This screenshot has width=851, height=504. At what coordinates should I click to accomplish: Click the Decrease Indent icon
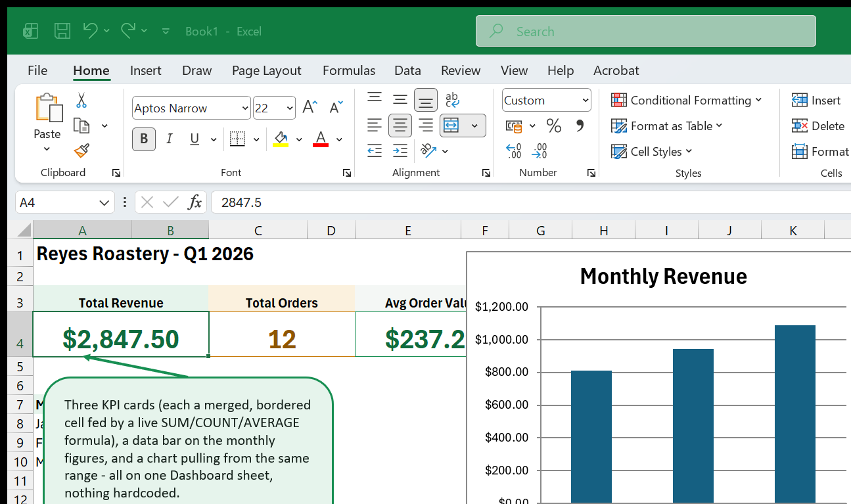click(x=375, y=150)
